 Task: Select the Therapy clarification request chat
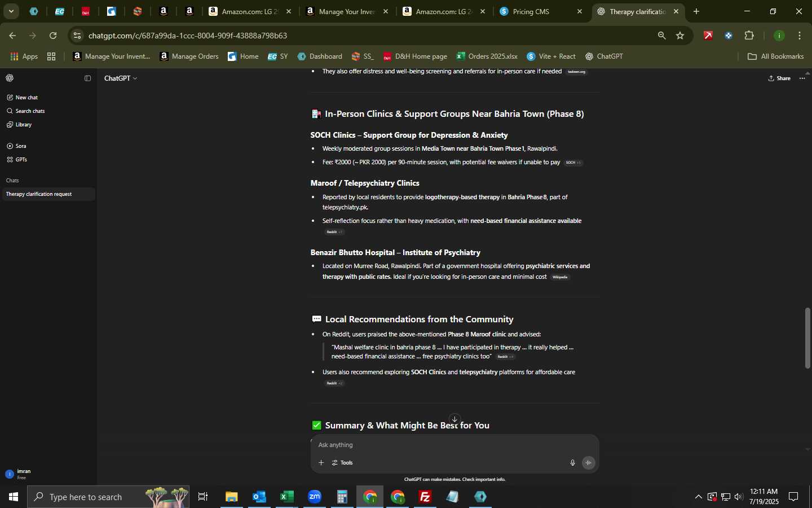[x=48, y=194]
